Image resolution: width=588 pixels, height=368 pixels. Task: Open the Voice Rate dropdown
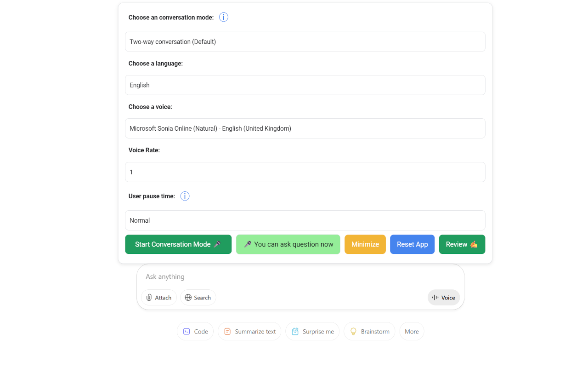[305, 172]
